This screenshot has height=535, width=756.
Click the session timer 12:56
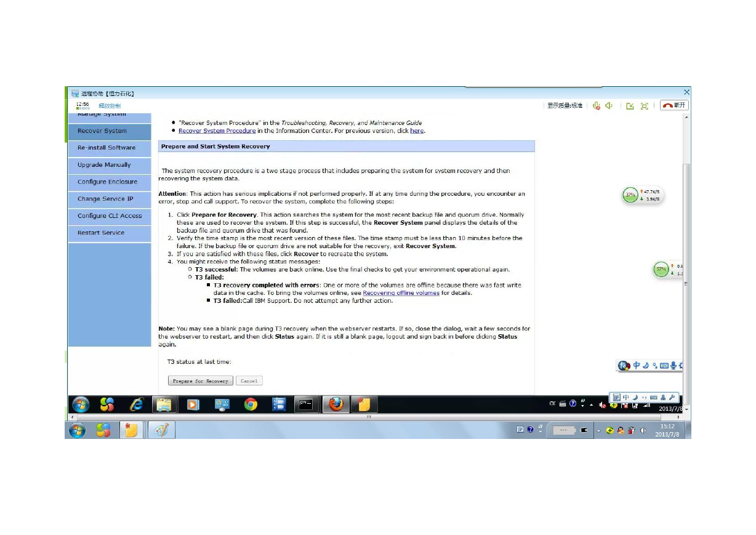[82, 104]
